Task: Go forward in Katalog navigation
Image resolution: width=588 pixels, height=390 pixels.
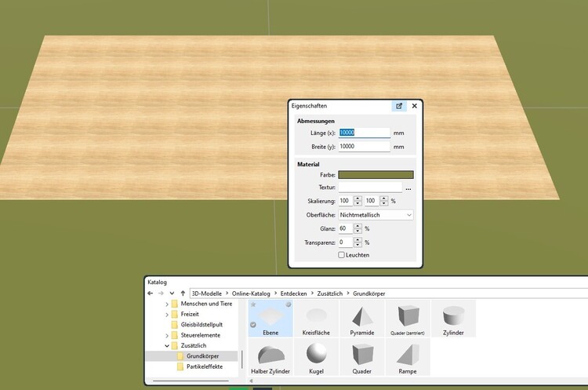Action: 161,293
